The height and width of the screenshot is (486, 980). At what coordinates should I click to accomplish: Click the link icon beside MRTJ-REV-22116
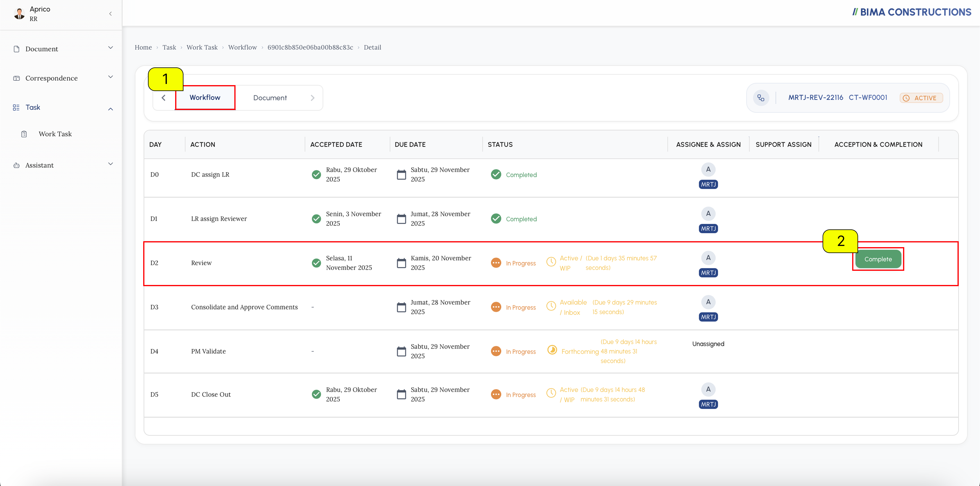(761, 98)
